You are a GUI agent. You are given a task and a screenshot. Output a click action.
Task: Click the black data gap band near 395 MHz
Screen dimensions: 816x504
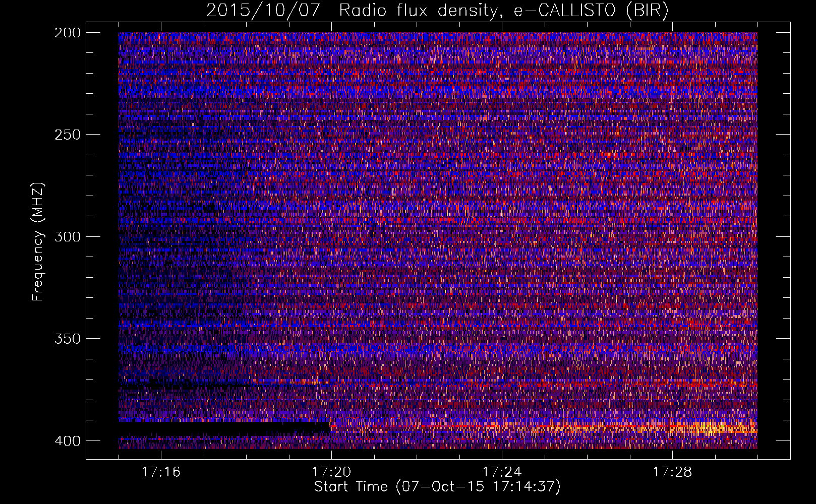coord(224,428)
